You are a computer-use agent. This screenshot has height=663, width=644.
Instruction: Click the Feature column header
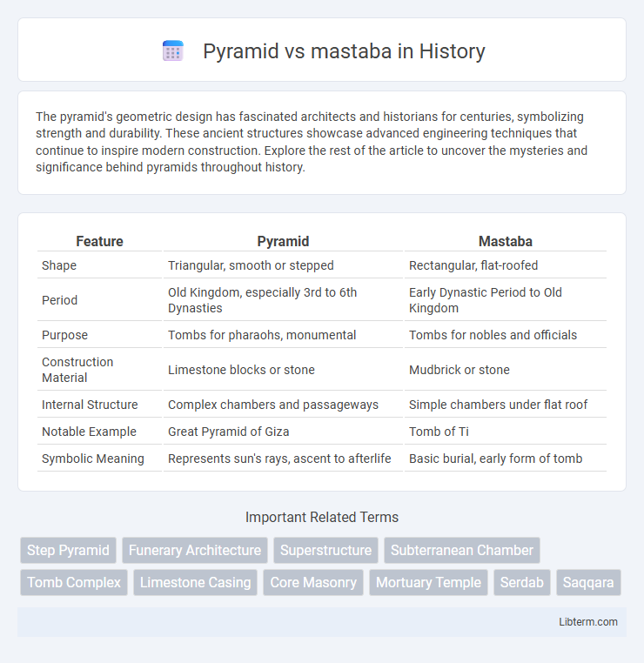coord(99,241)
